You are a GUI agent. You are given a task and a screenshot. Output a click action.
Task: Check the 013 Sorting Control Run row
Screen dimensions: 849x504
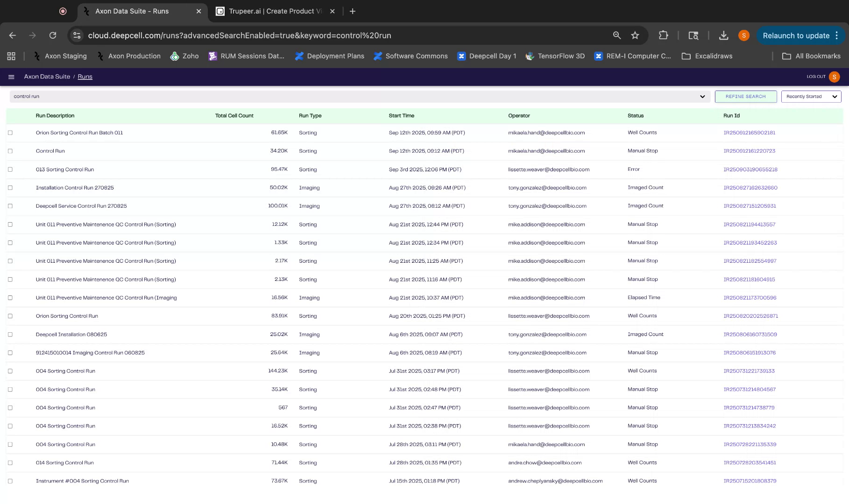tap(10, 169)
